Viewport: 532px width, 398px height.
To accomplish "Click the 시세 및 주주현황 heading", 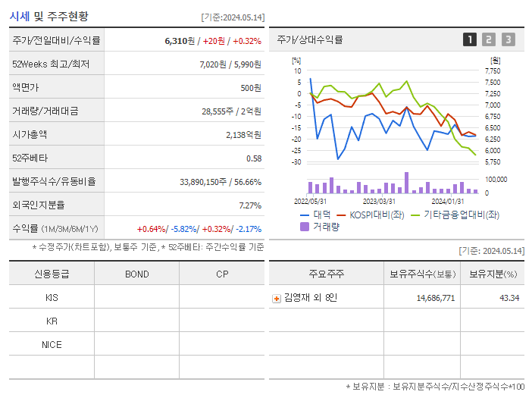I will (x=49, y=16).
